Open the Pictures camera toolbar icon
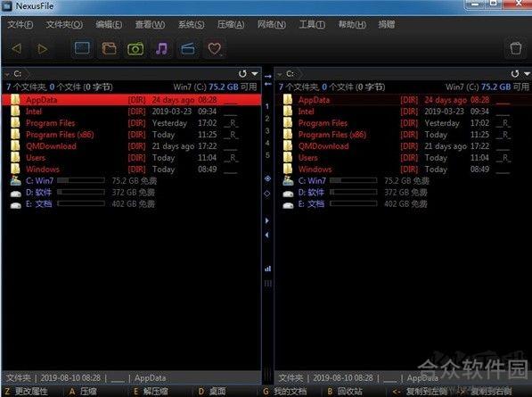532x397 pixels. pos(135,49)
